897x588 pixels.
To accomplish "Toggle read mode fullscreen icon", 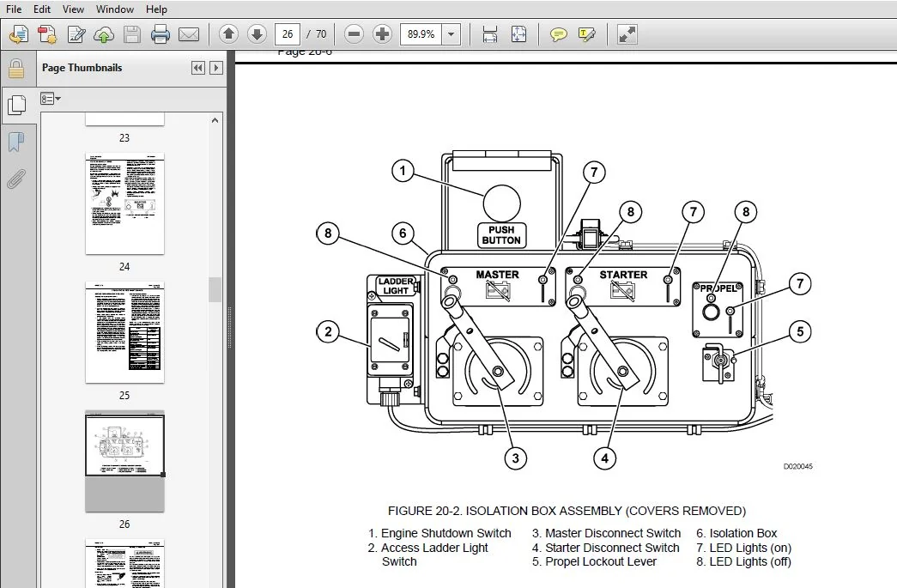I will coord(627,34).
